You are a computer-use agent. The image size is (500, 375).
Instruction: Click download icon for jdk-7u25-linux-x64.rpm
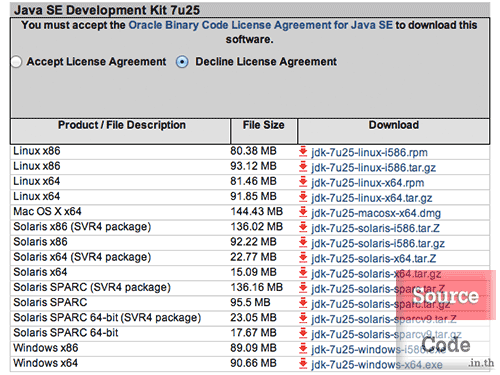tap(303, 182)
